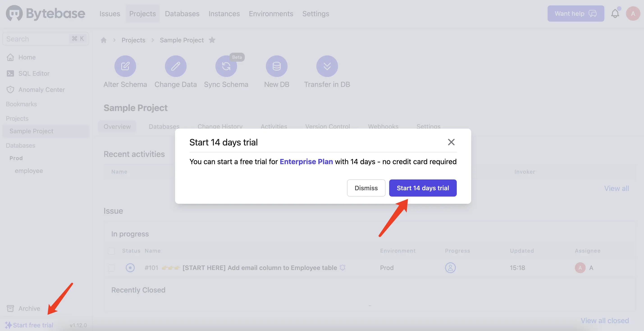Screen dimensions: 644x331
Task: Star the Sample Project bookmark icon
Action: [x=212, y=40]
